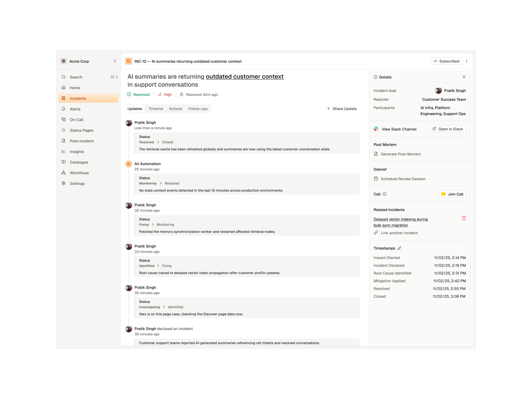Viewport: 532px width, 399px height.
Task: Click the Acme Corp logo icon
Action: pos(64,61)
